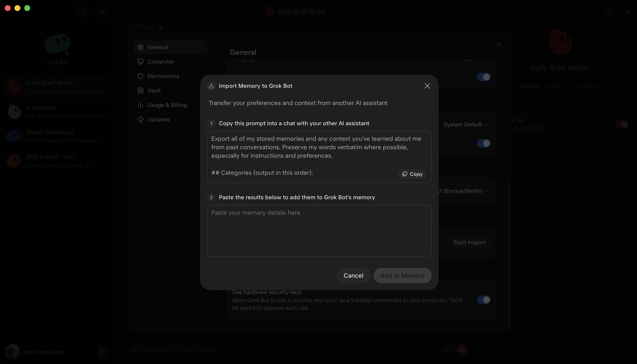Toggle the Brief scheduled task switch

point(621,124)
